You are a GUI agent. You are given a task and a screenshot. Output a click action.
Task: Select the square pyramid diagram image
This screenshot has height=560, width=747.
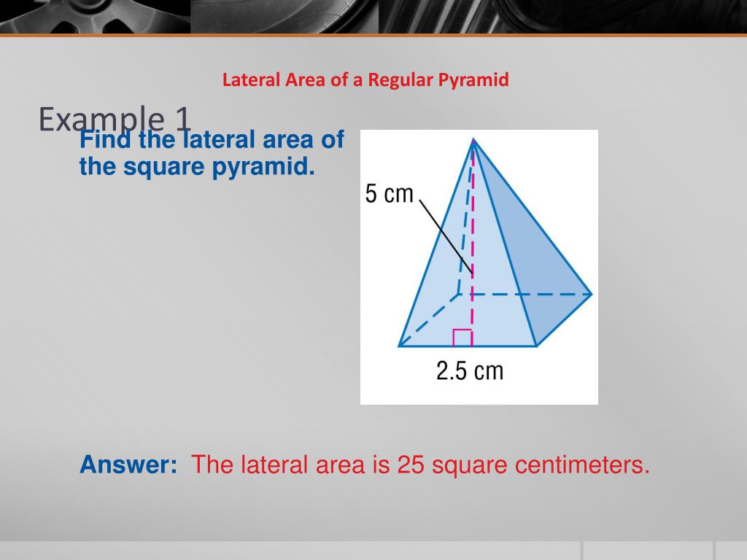(479, 267)
